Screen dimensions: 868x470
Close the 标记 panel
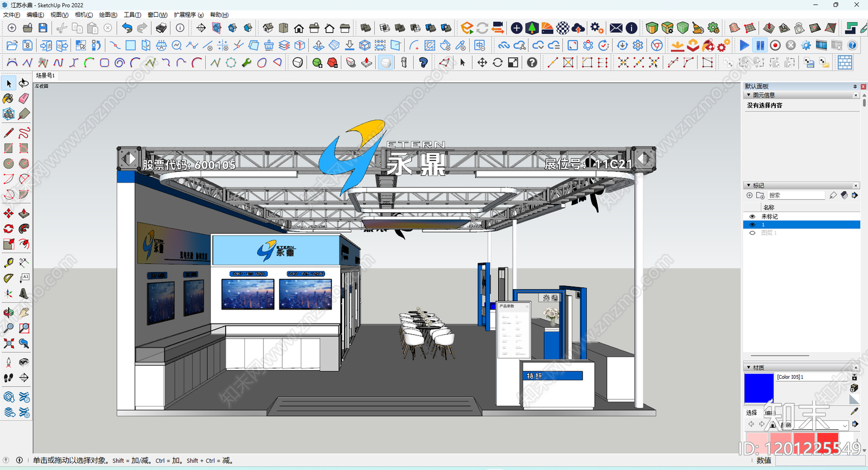tap(856, 185)
